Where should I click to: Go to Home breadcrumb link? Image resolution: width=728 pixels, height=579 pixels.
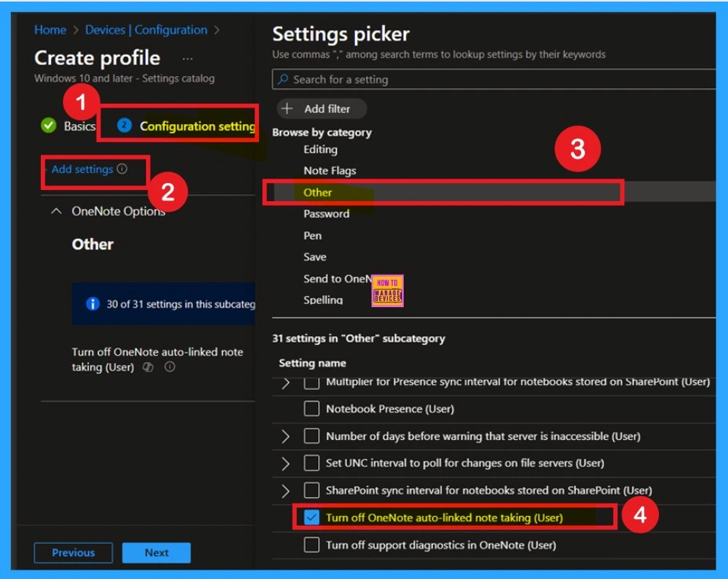[x=50, y=30]
